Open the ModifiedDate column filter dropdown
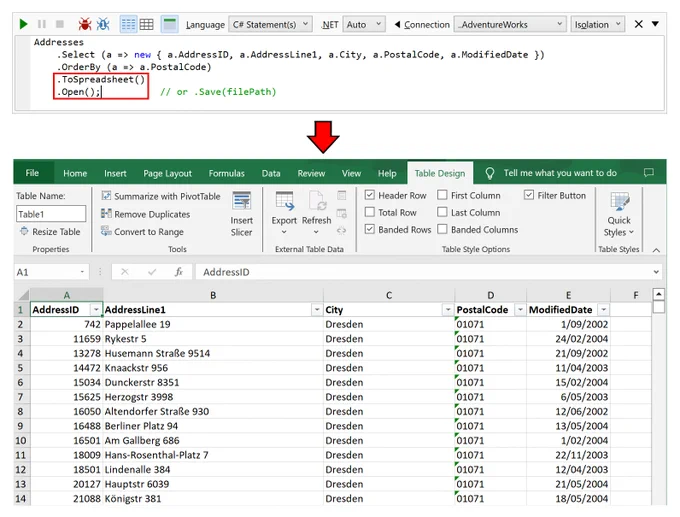 point(603,310)
